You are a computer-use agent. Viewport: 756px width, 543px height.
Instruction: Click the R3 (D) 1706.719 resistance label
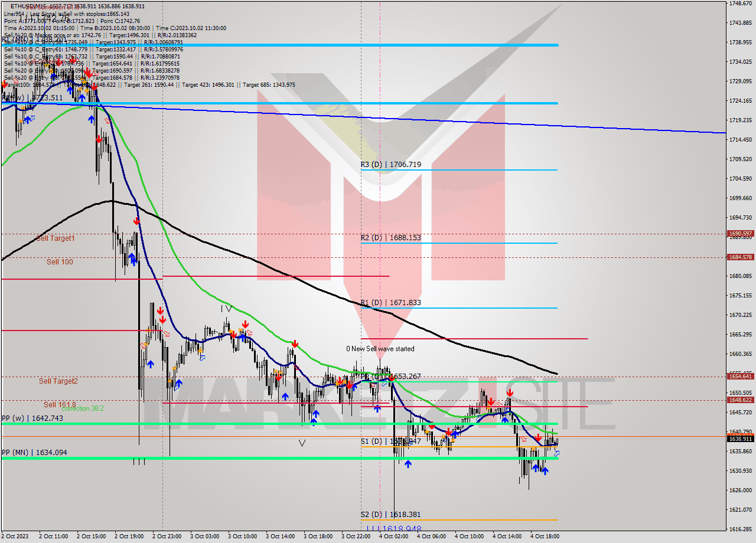tap(391, 165)
